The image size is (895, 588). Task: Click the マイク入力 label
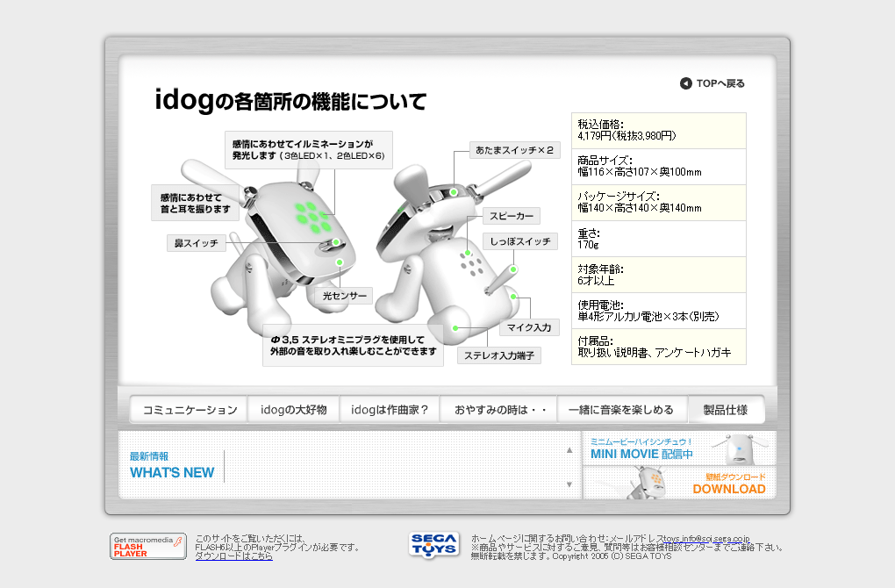(x=529, y=327)
